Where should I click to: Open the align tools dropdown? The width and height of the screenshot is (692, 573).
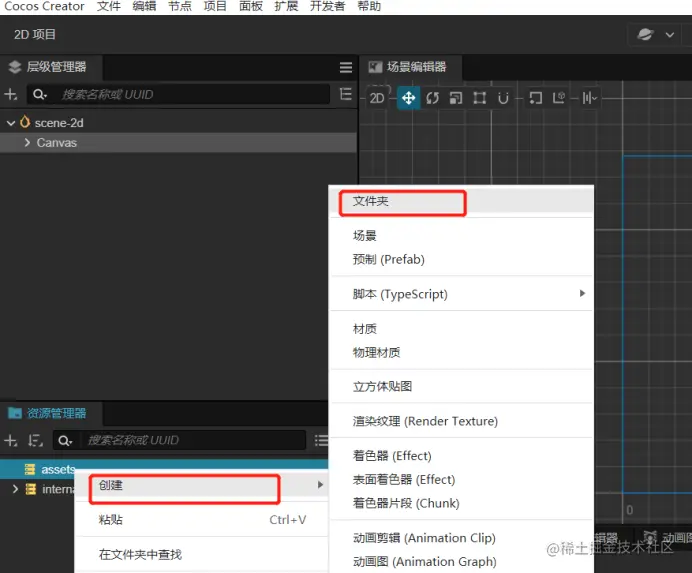pyautogui.click(x=590, y=98)
